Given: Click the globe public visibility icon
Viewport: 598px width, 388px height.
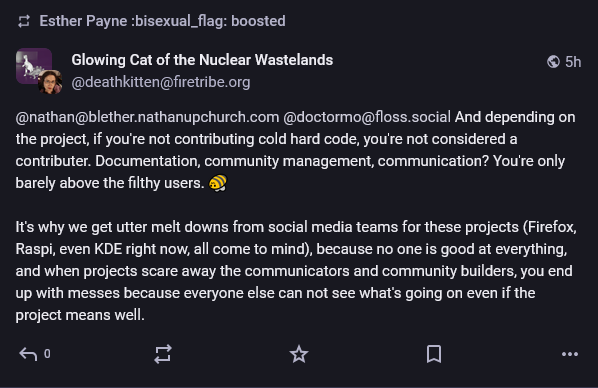Looking at the screenshot, I should 553,62.
